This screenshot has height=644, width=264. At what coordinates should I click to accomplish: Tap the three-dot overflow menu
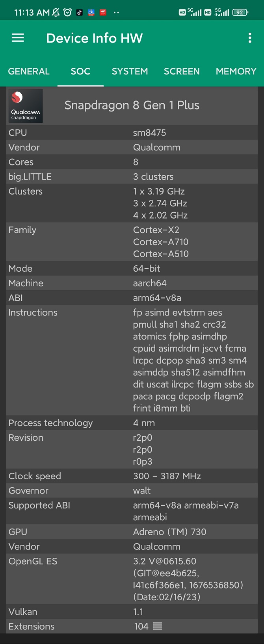(250, 38)
